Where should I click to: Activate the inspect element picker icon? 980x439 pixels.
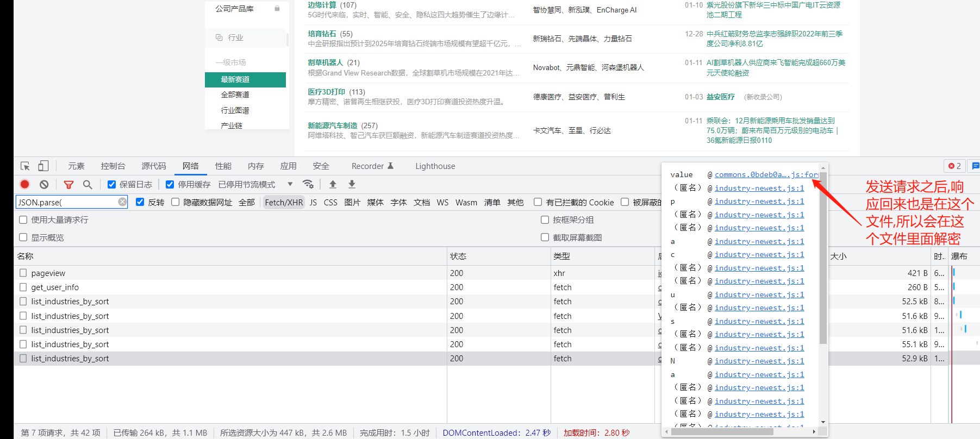pos(25,166)
